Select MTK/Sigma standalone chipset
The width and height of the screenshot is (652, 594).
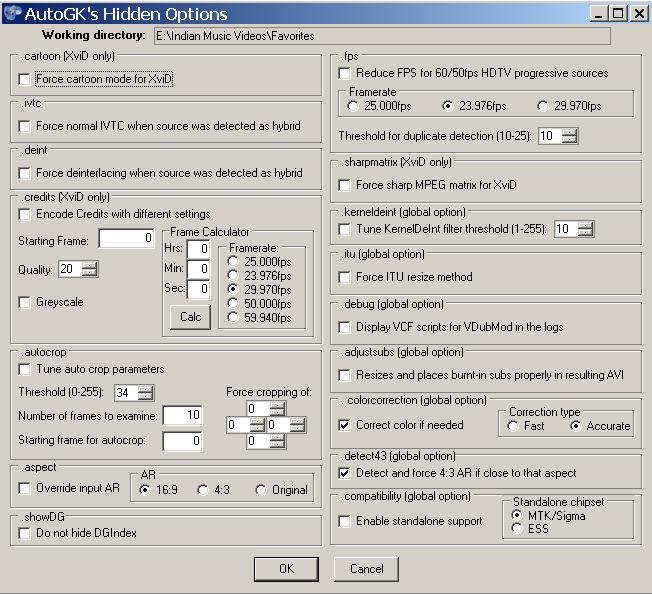(517, 515)
